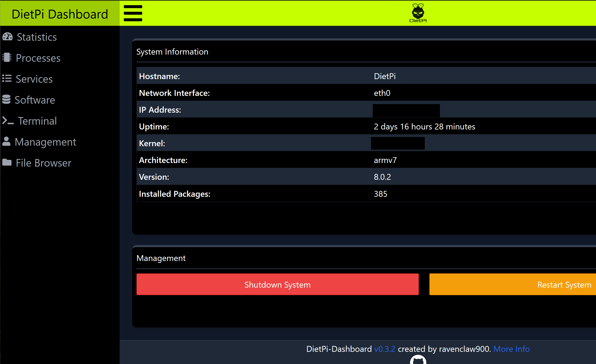Open the Statistics page

tap(37, 37)
